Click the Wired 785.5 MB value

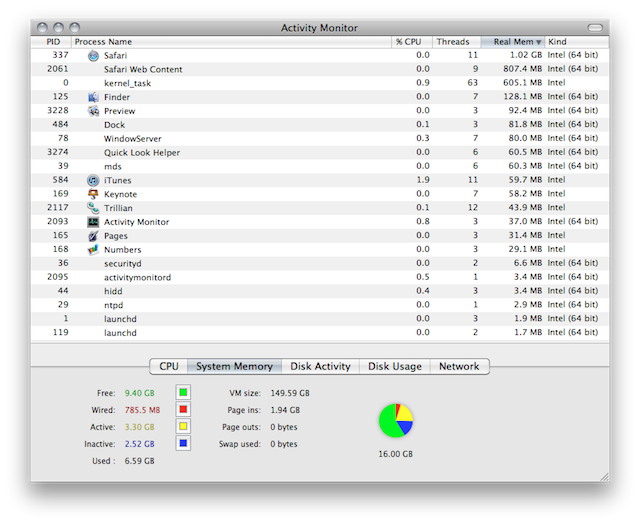point(142,410)
